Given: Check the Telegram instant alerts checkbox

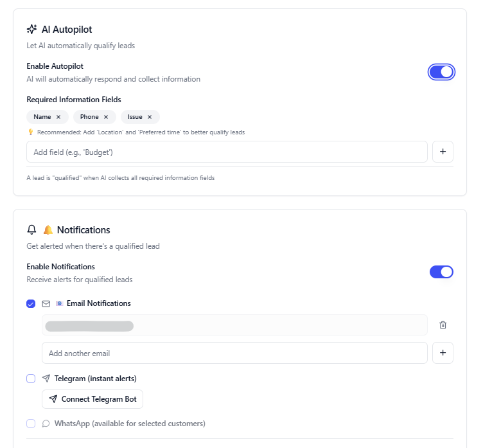Looking at the screenshot, I should coord(31,379).
